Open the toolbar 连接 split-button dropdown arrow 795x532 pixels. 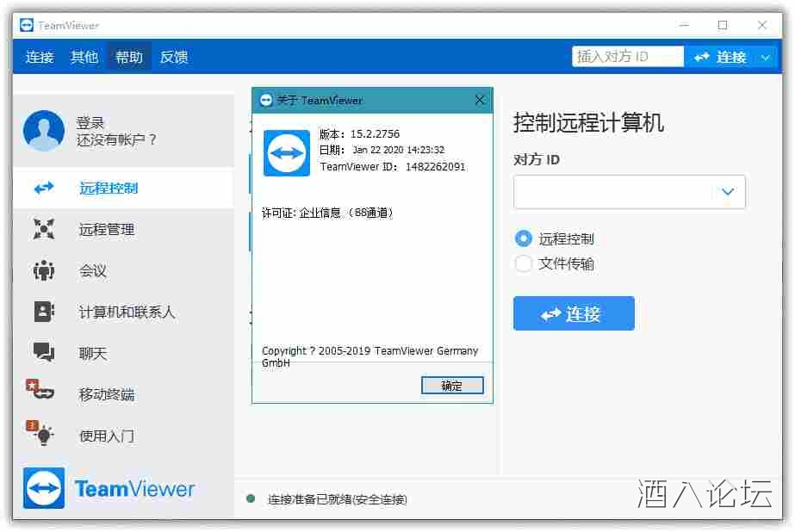coord(766,58)
